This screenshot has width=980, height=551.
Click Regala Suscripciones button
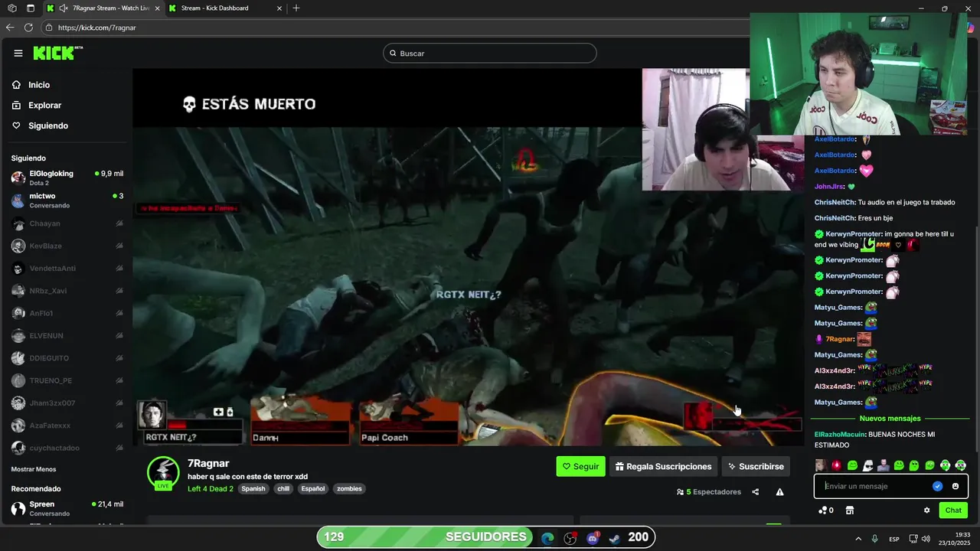663,466
